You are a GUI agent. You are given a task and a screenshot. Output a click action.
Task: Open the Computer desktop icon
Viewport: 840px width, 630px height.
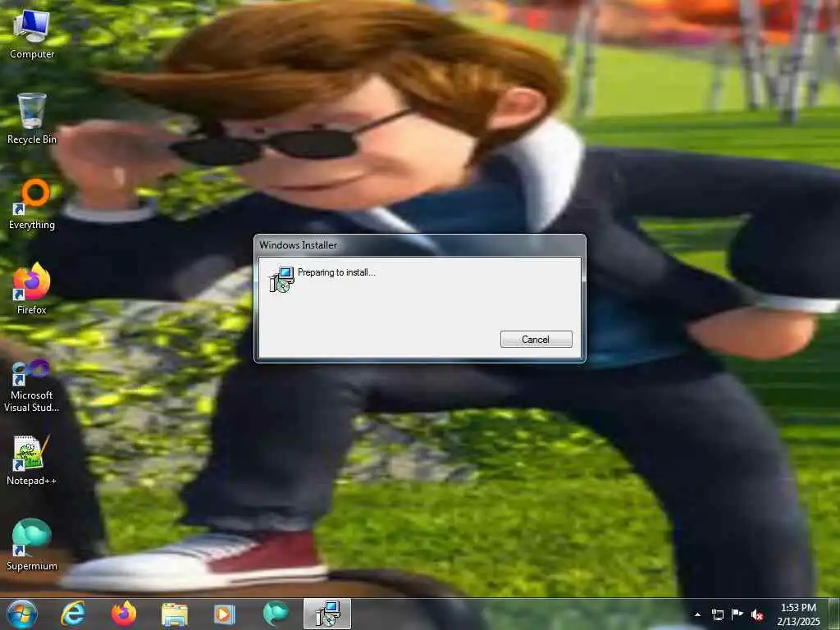tap(32, 33)
